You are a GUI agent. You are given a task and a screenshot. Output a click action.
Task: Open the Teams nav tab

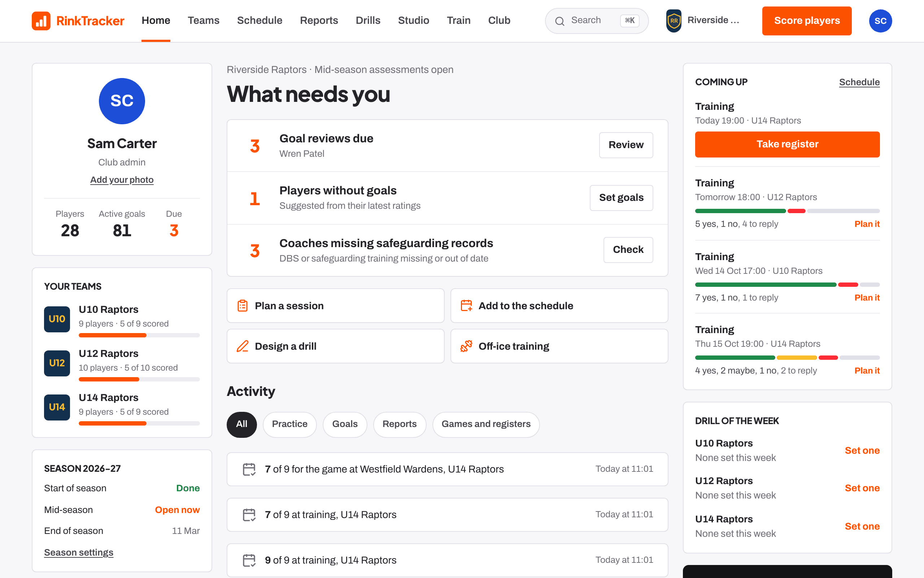(x=204, y=21)
